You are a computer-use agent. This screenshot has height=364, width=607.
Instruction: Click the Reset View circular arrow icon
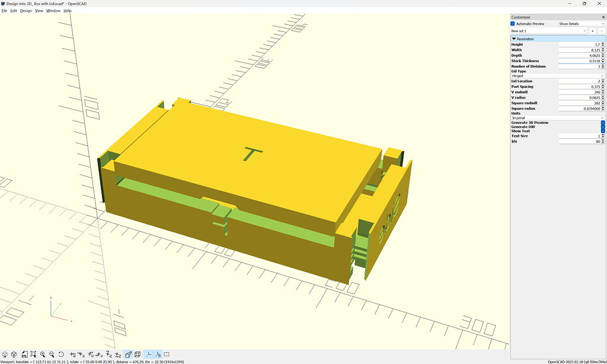pos(61,355)
